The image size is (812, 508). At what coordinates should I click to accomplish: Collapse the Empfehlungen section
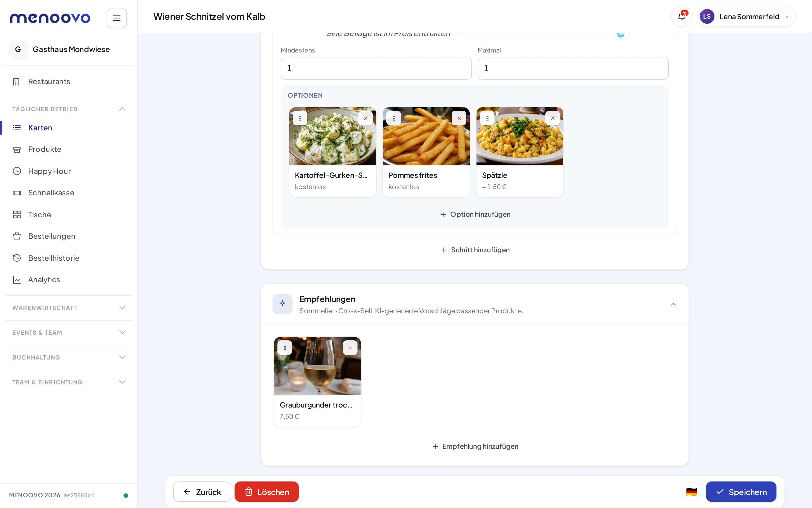coord(673,304)
